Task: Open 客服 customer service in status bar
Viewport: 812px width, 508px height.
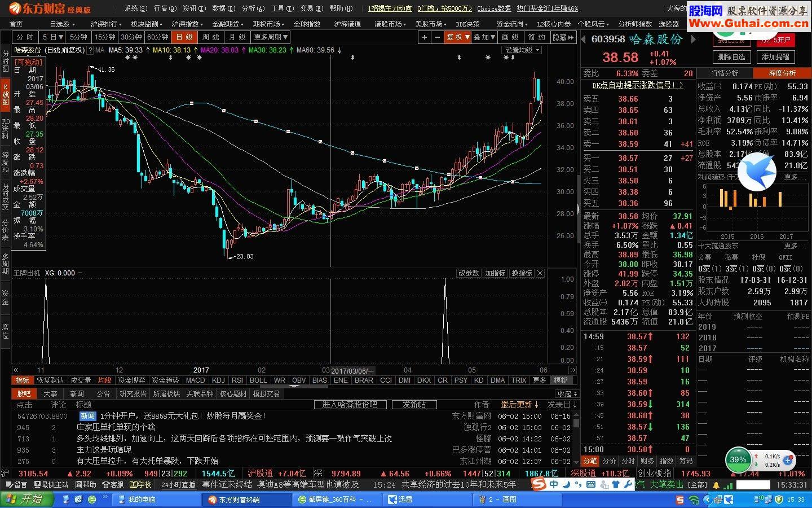Action: click(x=113, y=485)
